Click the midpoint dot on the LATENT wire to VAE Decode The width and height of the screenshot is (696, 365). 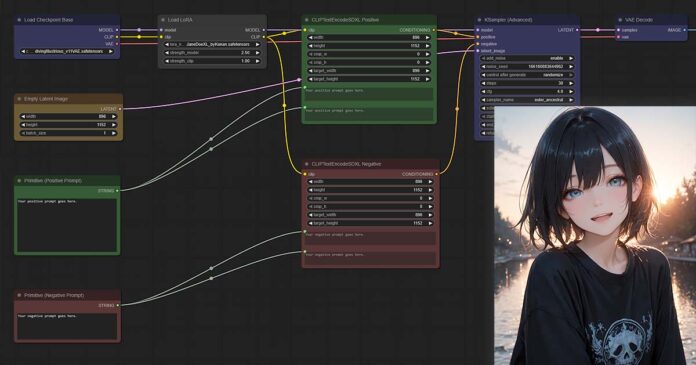(x=598, y=30)
